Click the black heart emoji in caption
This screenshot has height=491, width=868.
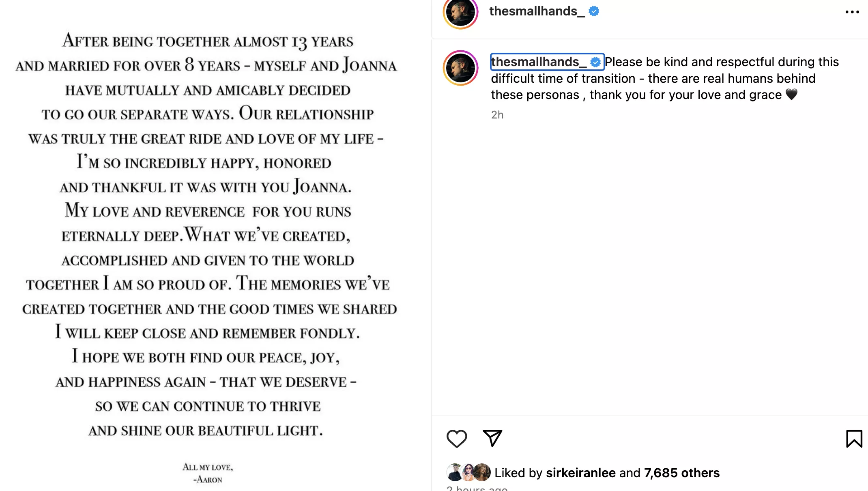[791, 95]
